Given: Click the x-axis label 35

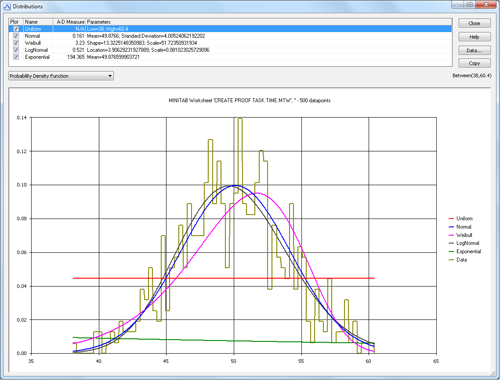Looking at the screenshot, I should pos(31,361).
